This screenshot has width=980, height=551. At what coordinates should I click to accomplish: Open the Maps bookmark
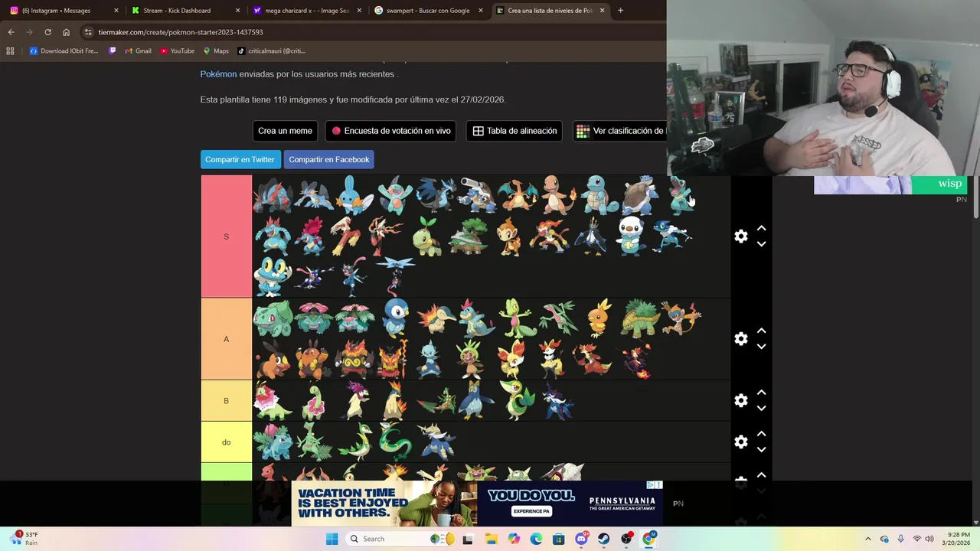pyautogui.click(x=216, y=51)
